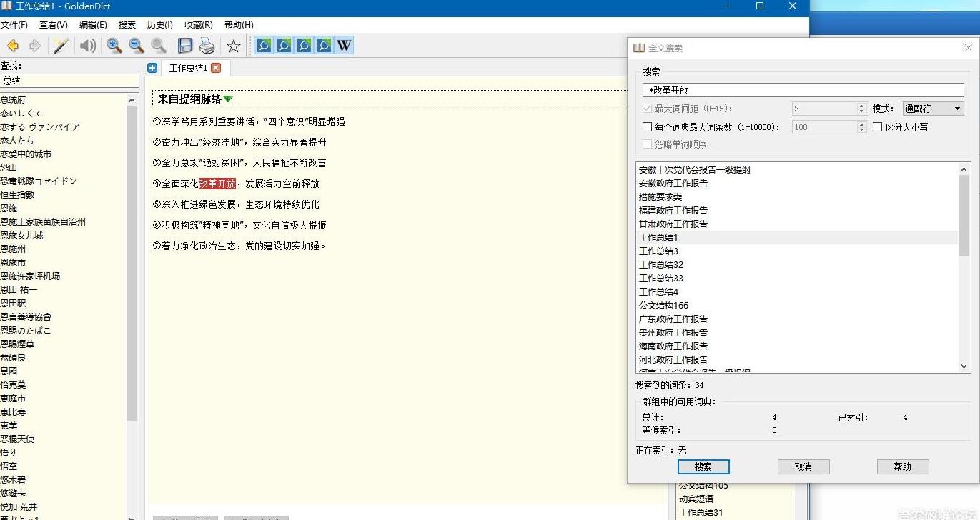Focus the full-text search field *改革开放
The width and height of the screenshot is (980, 520).
pos(803,91)
